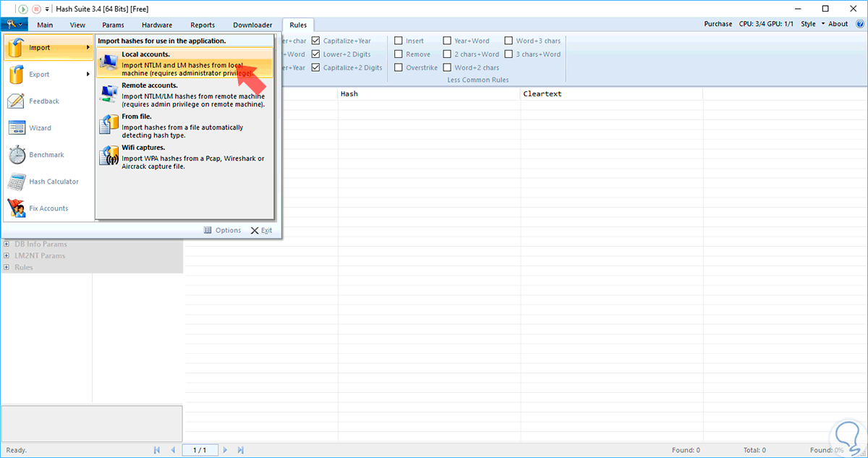Go to last page navigation icon
Screen dimensions: 868x458
tap(242, 450)
